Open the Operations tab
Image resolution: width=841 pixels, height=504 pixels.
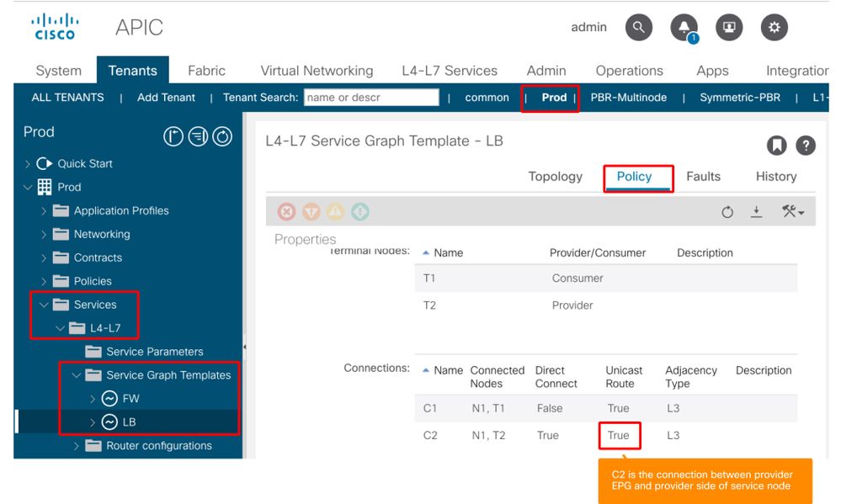(629, 71)
